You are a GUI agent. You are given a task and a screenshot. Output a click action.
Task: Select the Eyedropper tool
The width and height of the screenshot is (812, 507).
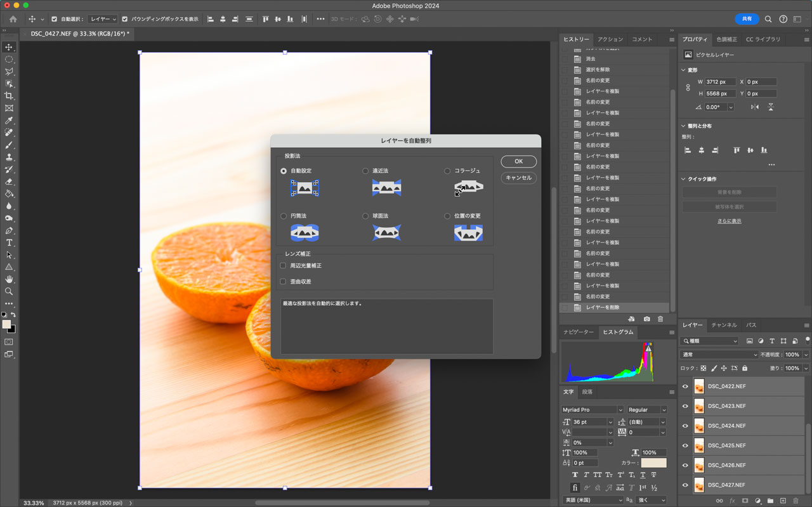point(9,121)
